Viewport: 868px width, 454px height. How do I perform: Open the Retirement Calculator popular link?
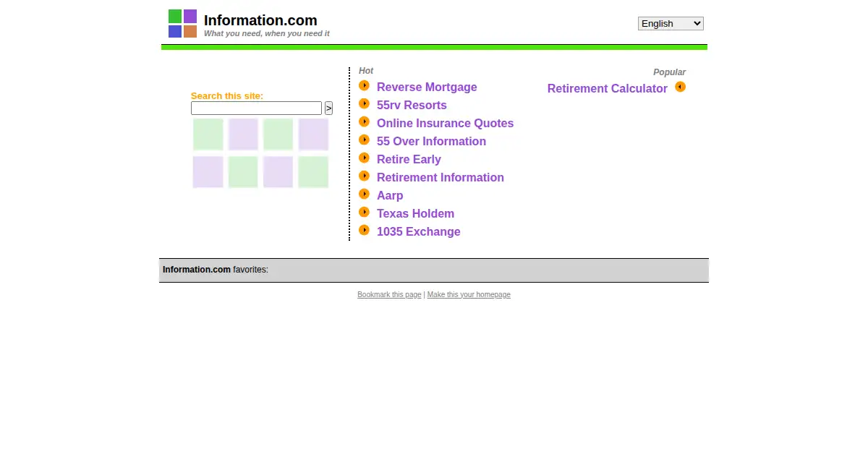pyautogui.click(x=607, y=89)
